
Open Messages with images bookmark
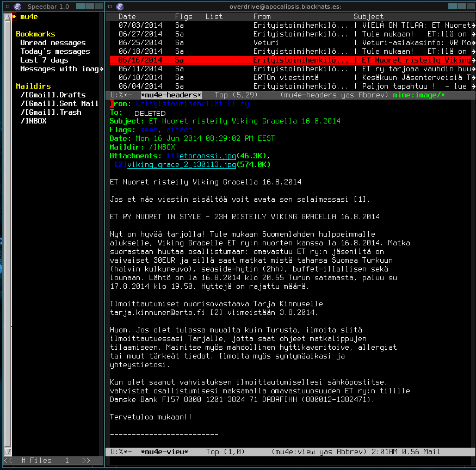(61, 69)
